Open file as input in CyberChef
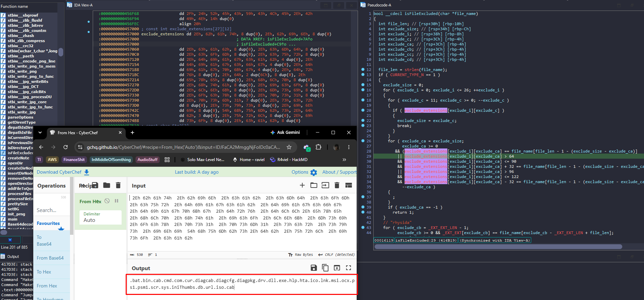The image size is (644, 300). point(325,185)
